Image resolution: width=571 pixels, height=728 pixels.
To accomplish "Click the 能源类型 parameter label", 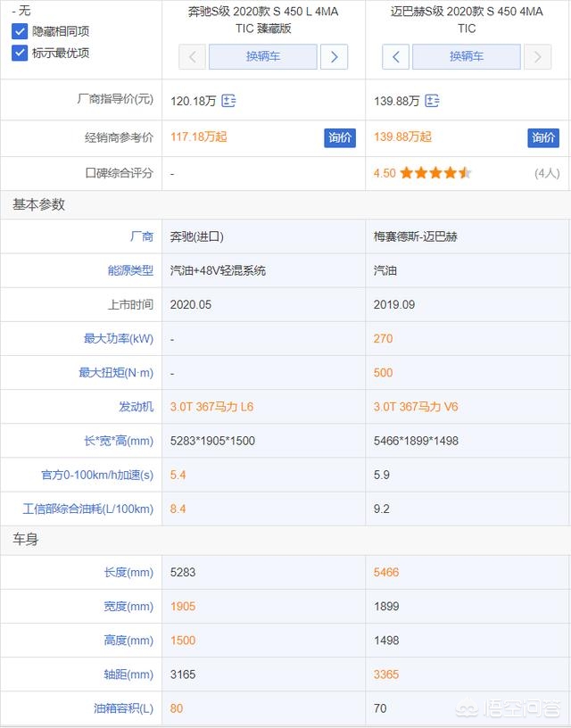I will tap(130, 270).
